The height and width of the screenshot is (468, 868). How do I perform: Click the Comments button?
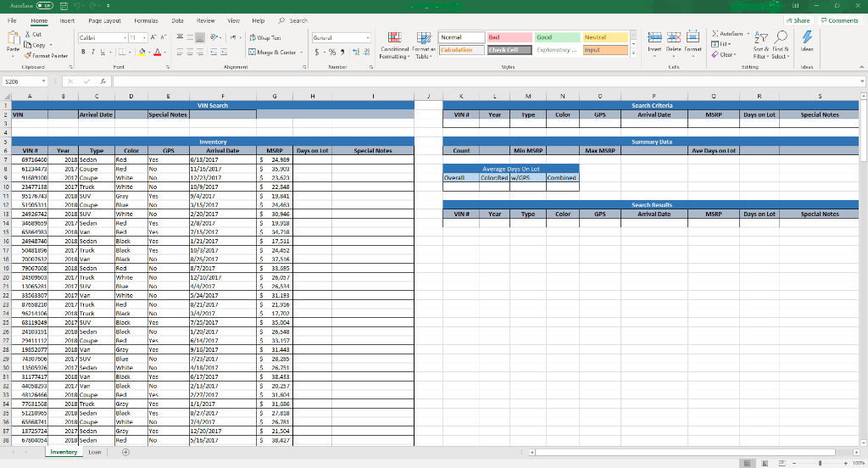click(x=840, y=20)
